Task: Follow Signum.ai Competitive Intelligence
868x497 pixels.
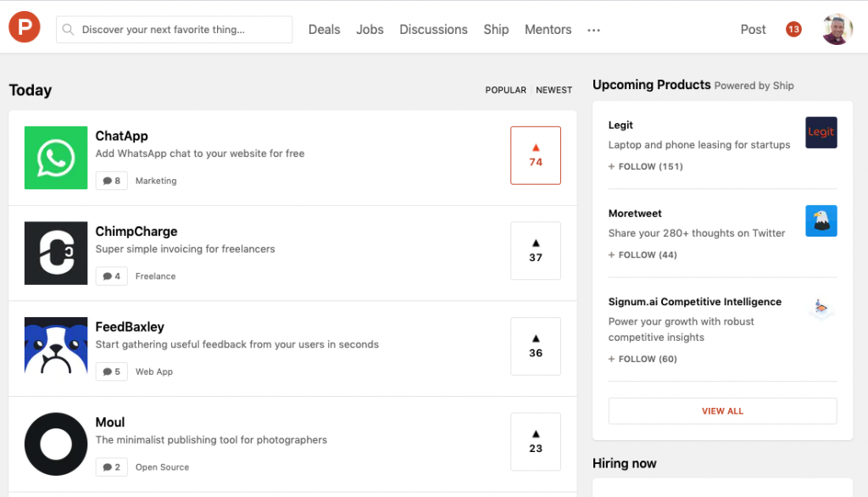Action: pos(643,359)
